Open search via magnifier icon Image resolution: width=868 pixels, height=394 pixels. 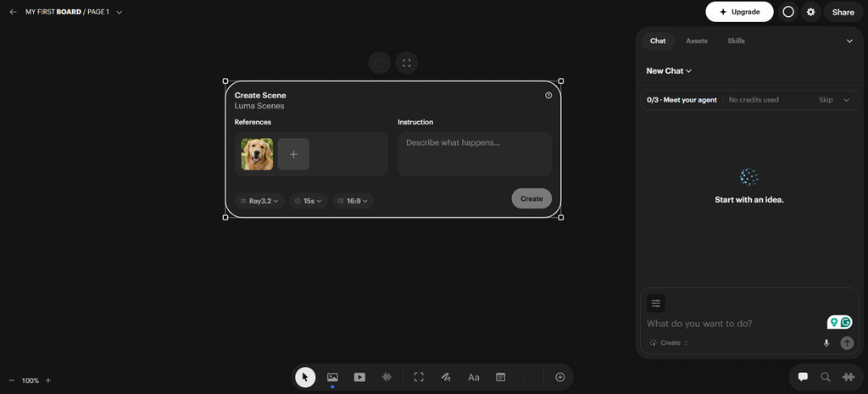[826, 377]
